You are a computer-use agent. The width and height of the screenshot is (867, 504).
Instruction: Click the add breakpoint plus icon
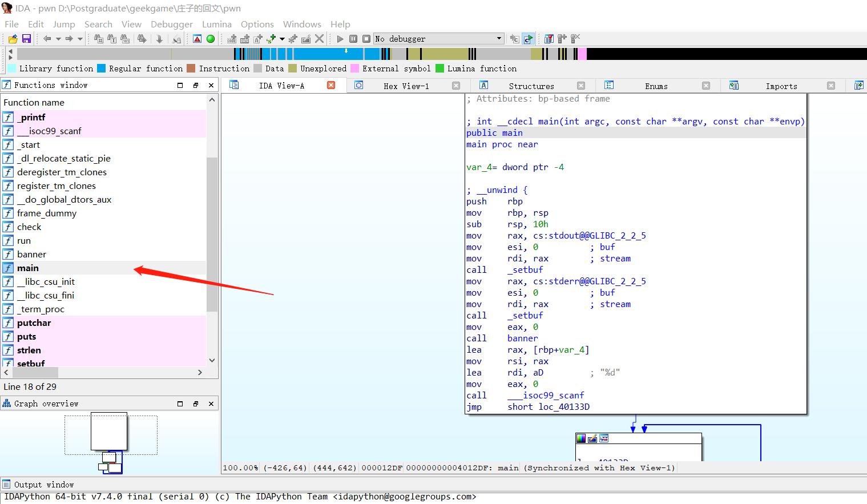click(562, 39)
